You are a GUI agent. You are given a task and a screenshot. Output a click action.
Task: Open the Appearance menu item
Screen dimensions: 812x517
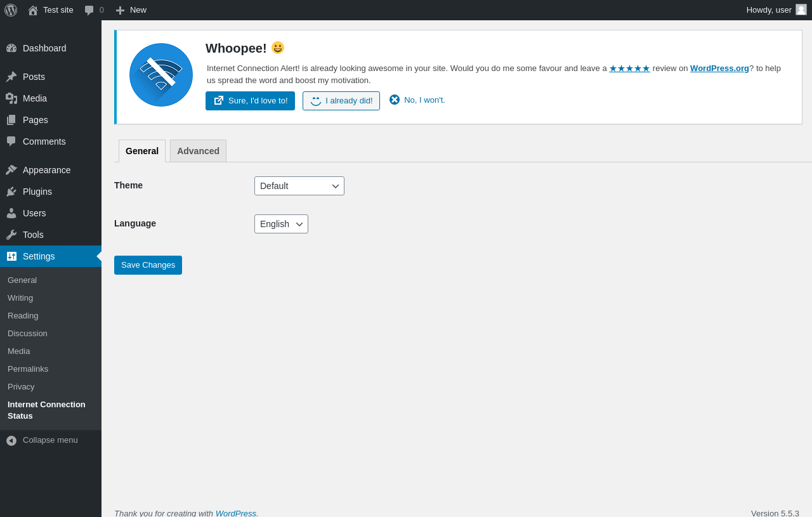[51, 170]
